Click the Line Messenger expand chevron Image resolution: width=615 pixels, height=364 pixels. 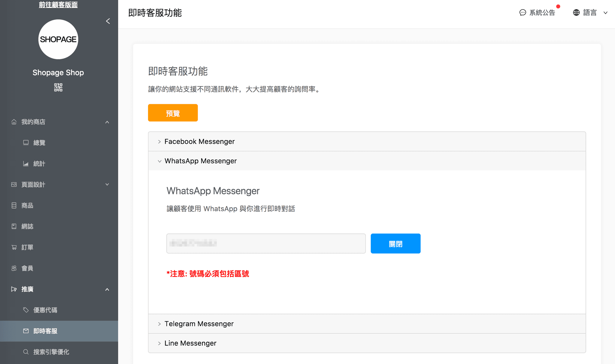pos(159,343)
